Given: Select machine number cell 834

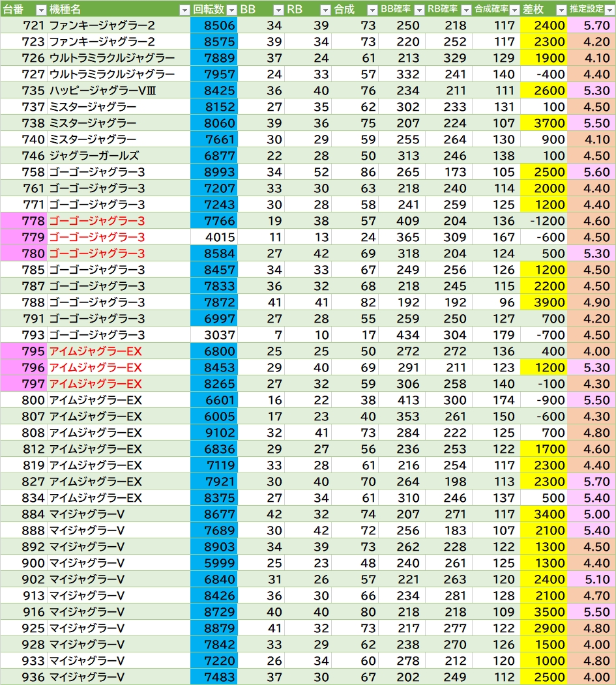Looking at the screenshot, I should tap(23, 498).
